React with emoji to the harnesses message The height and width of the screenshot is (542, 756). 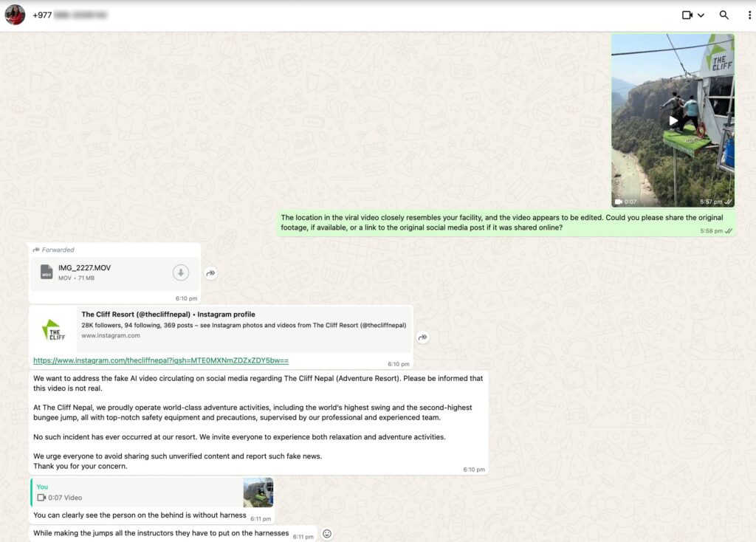tap(327, 533)
